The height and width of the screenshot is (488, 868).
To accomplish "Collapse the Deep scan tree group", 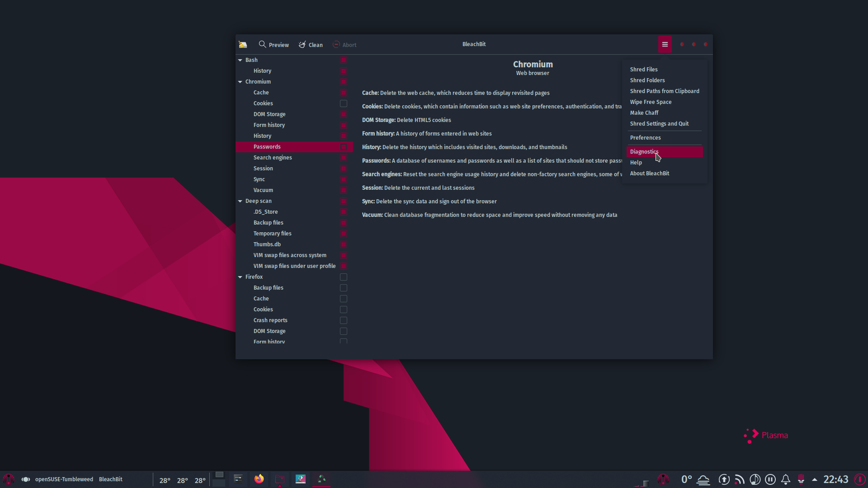I will tap(240, 201).
